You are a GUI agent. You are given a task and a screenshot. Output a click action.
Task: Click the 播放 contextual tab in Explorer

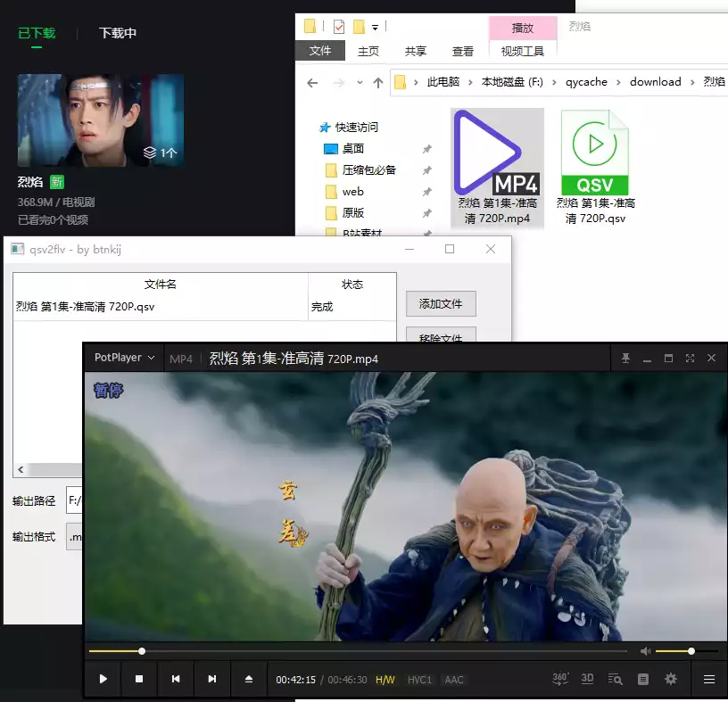point(523,28)
